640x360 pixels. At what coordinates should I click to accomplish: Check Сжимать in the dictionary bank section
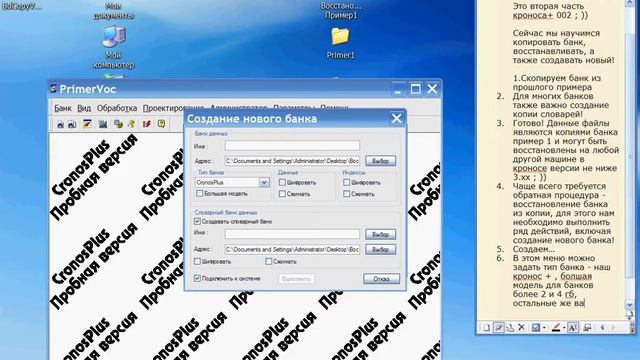[269, 261]
